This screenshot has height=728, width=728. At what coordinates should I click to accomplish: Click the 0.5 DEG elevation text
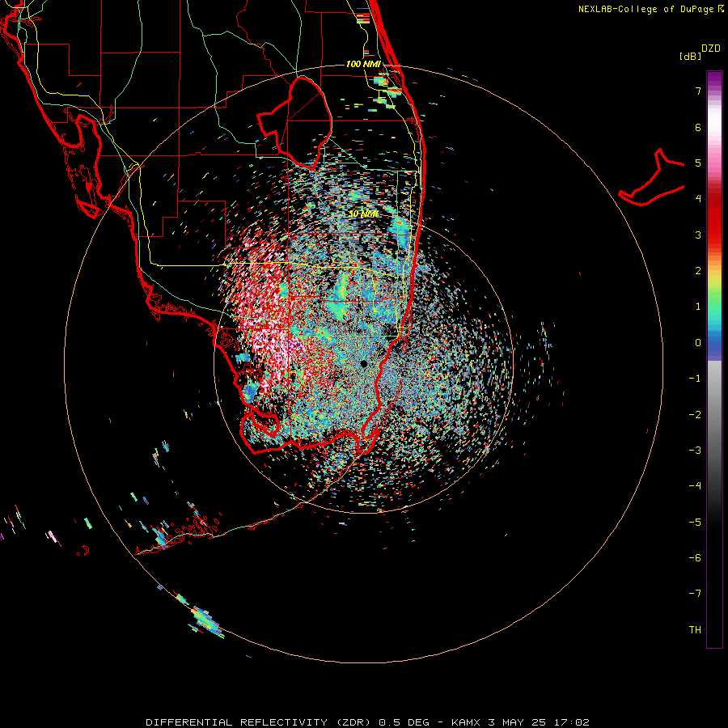tap(404, 722)
